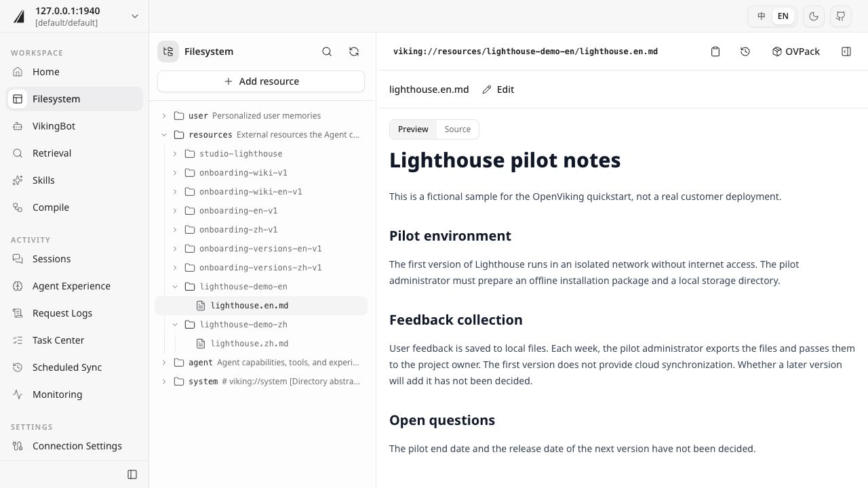Open Request Logs
Screen dimensions: 868x488
[x=75, y=313]
